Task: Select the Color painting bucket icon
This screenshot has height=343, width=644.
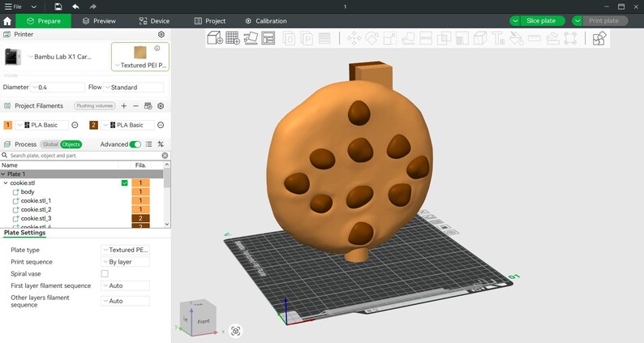Action: (517, 39)
